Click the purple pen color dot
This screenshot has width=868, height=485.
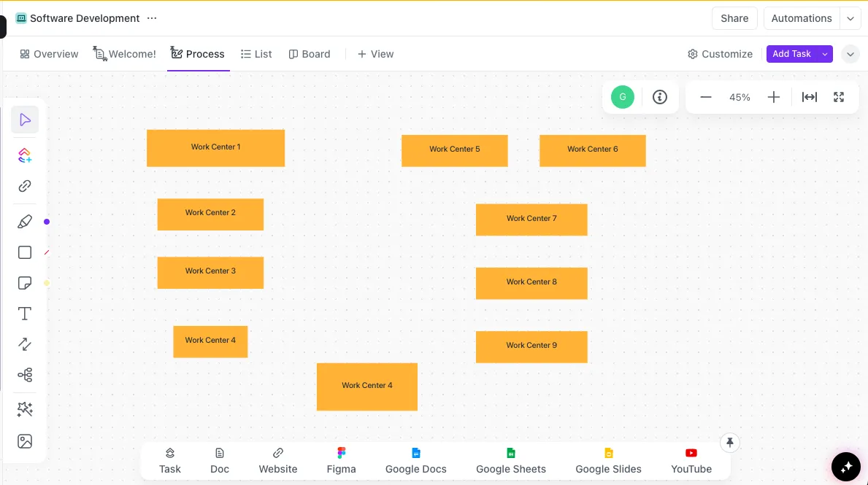tap(47, 222)
